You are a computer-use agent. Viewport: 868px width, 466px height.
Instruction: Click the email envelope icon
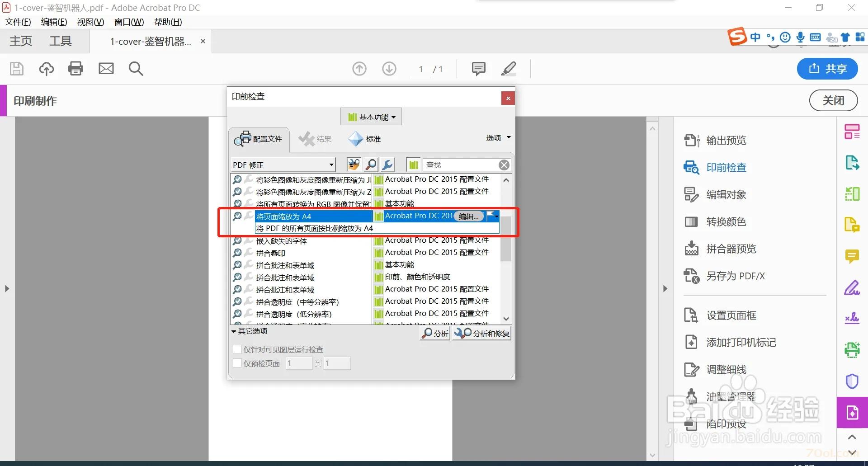[106, 69]
